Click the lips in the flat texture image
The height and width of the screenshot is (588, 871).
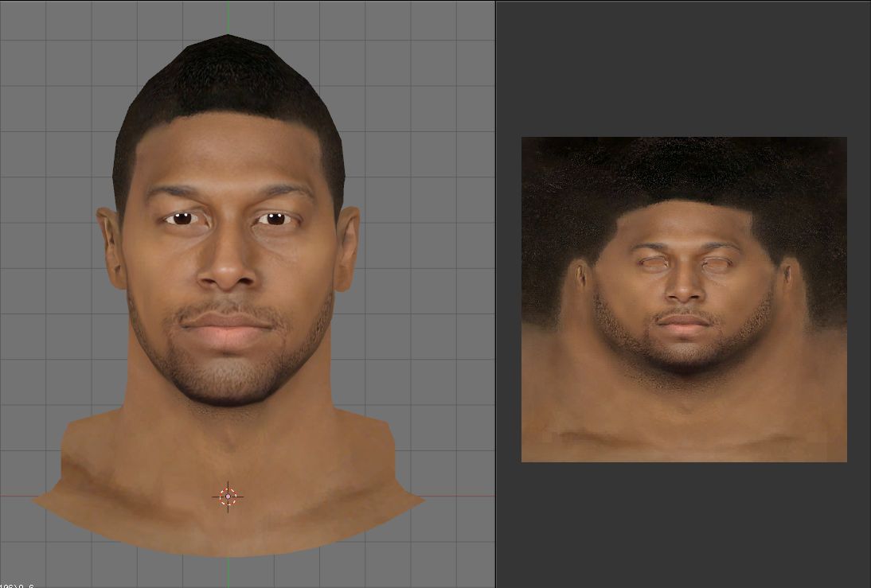pos(683,321)
